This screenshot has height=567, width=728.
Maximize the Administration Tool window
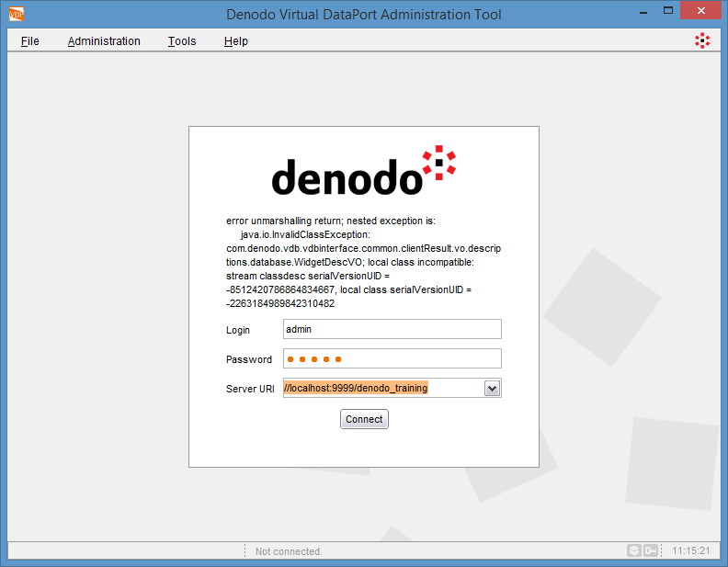point(668,11)
